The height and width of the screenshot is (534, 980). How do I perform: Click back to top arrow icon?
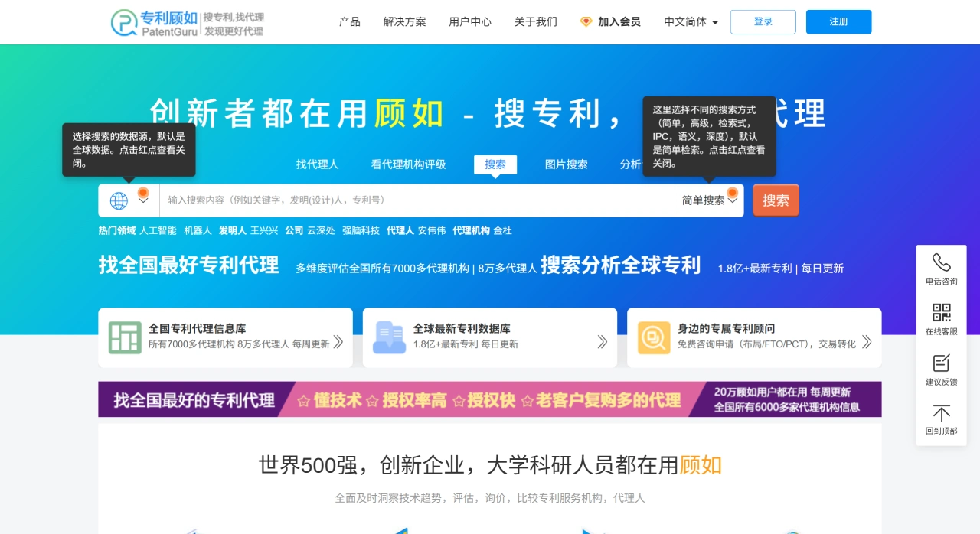941,413
